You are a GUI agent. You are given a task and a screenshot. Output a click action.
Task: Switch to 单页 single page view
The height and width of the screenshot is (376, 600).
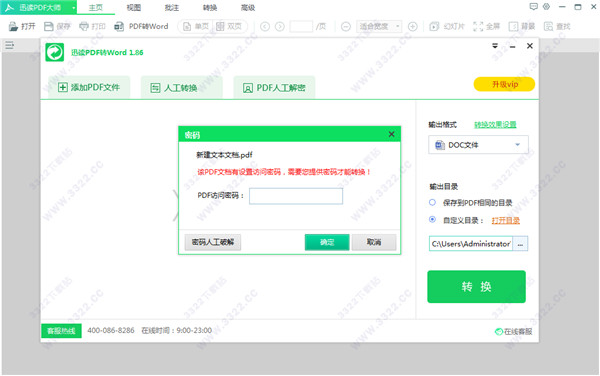[x=196, y=26]
